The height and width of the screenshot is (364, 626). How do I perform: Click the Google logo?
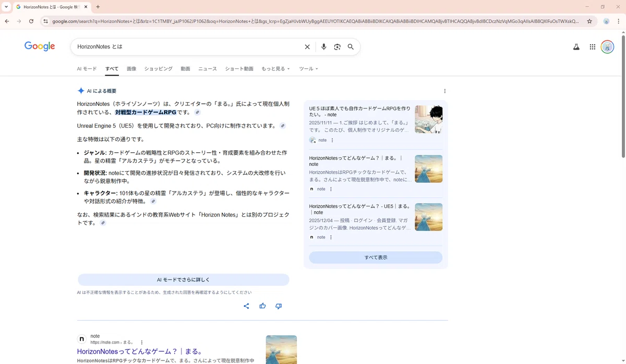point(40,46)
